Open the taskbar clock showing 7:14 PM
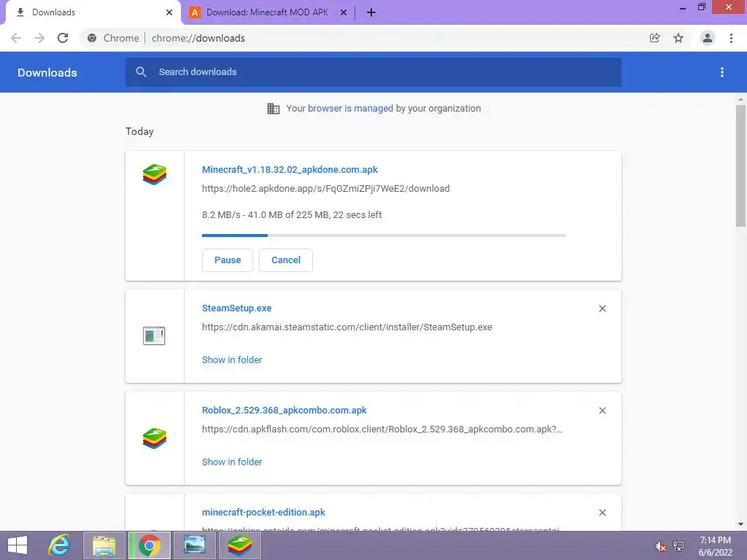Image resolution: width=747 pixels, height=560 pixels. tap(715, 546)
